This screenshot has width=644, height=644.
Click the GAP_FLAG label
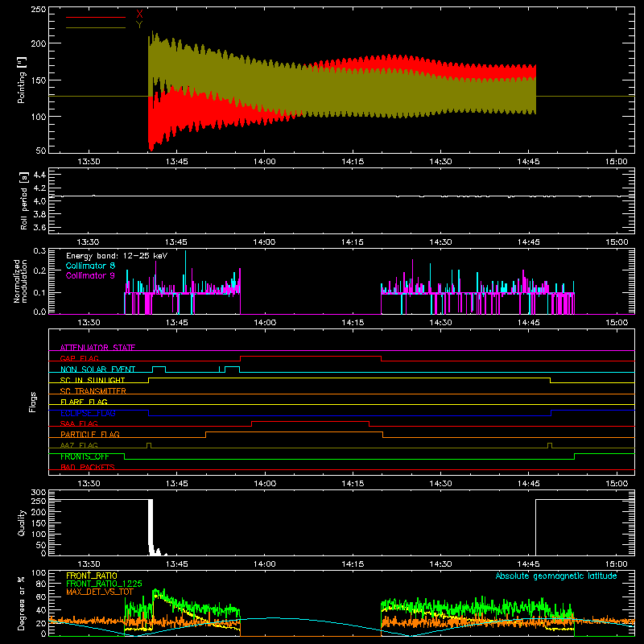[79, 358]
